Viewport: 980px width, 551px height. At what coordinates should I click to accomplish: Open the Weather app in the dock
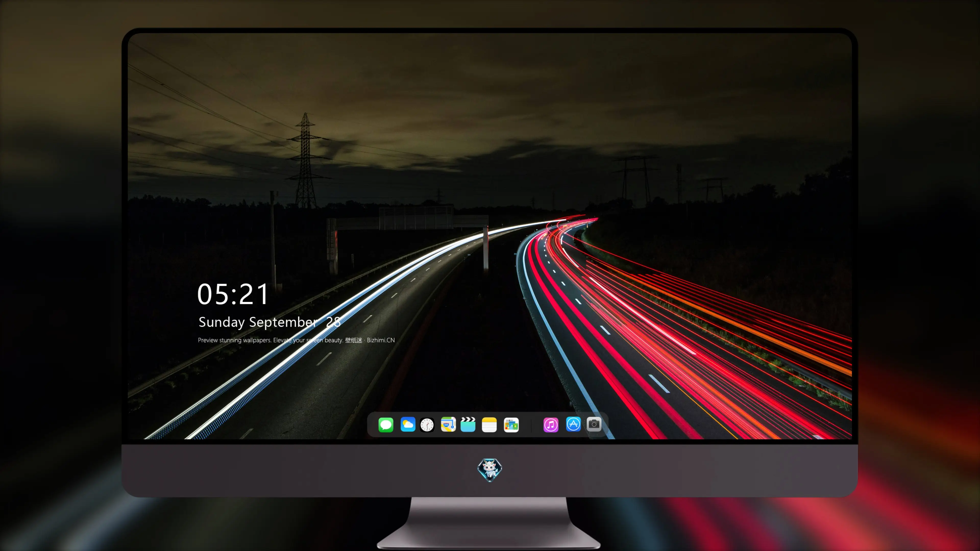[x=408, y=424]
